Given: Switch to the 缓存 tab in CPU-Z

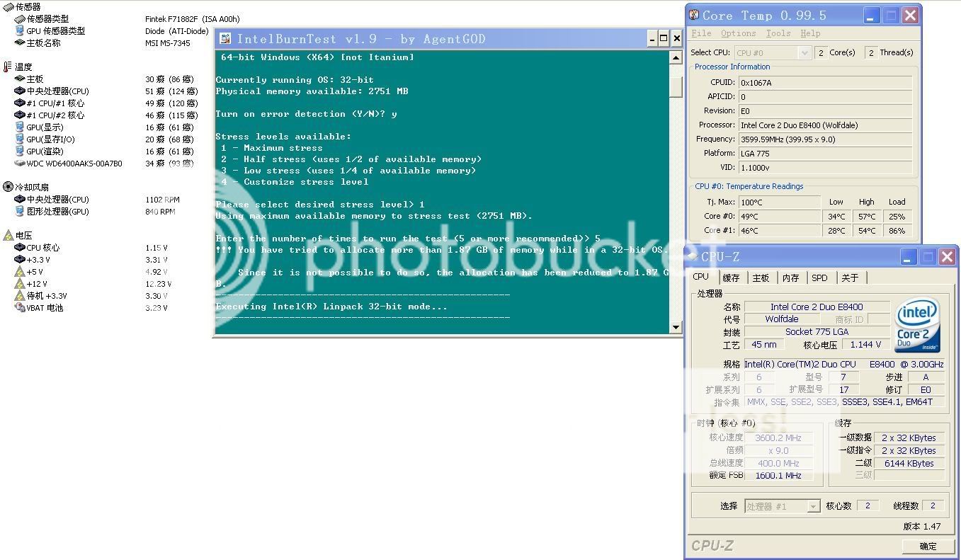Looking at the screenshot, I should coord(732,278).
